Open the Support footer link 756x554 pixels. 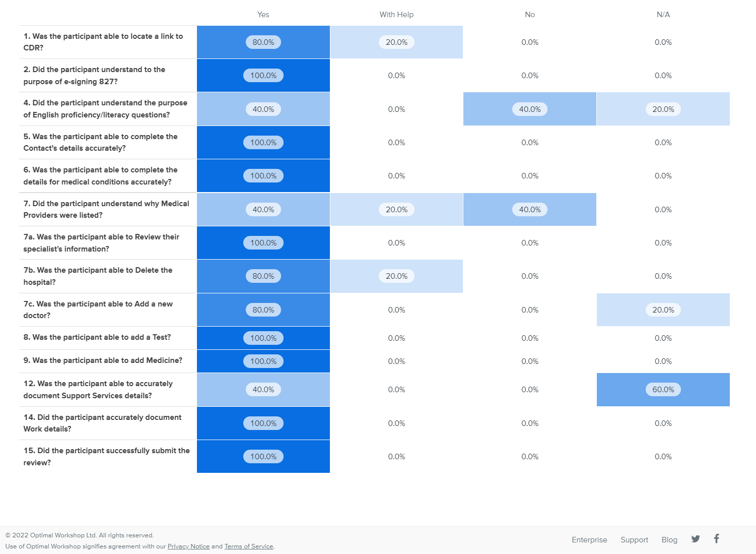[634, 540]
